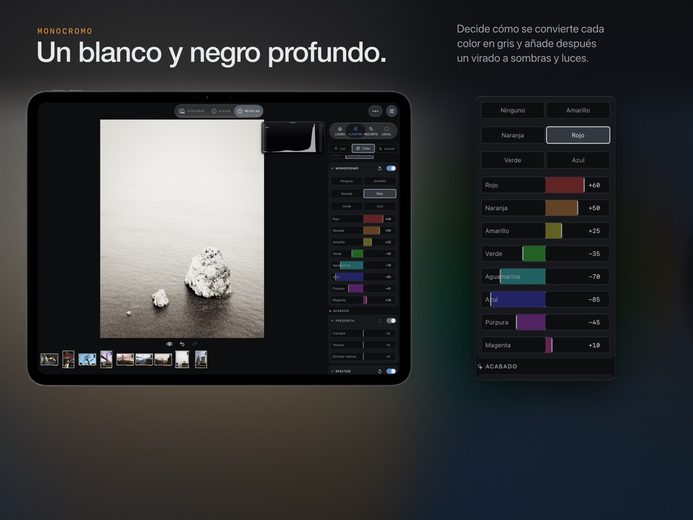The height and width of the screenshot is (520, 693).
Task: Choose the Ninguno filter in the enlarged panel
Action: 513,110
